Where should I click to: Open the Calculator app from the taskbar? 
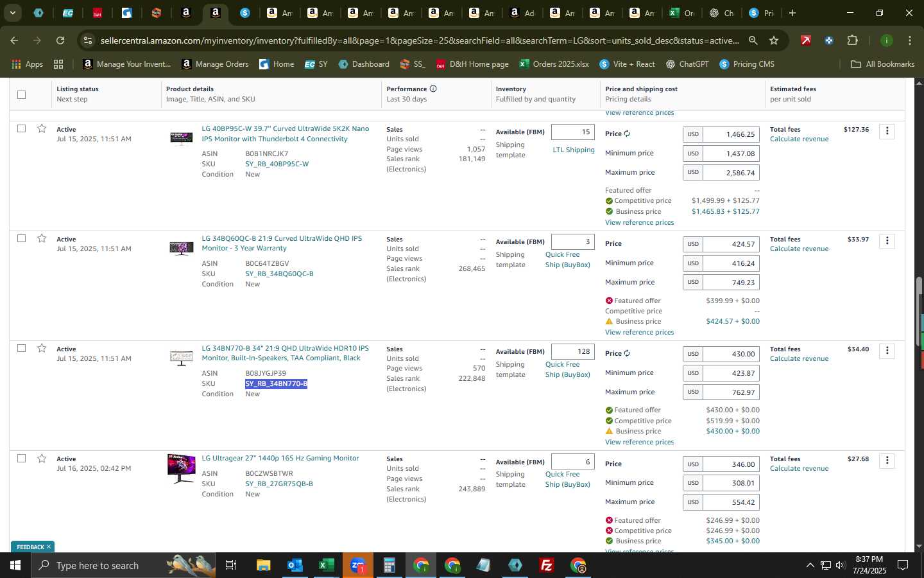click(x=389, y=565)
